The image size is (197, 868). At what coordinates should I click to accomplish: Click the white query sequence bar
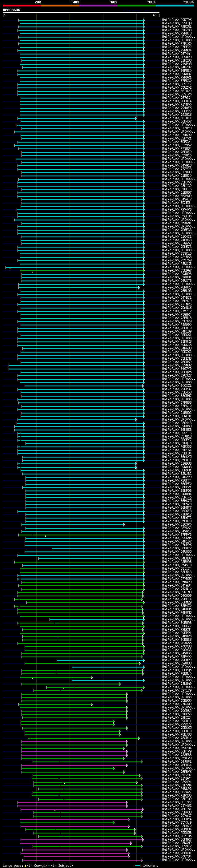(x=81, y=13)
